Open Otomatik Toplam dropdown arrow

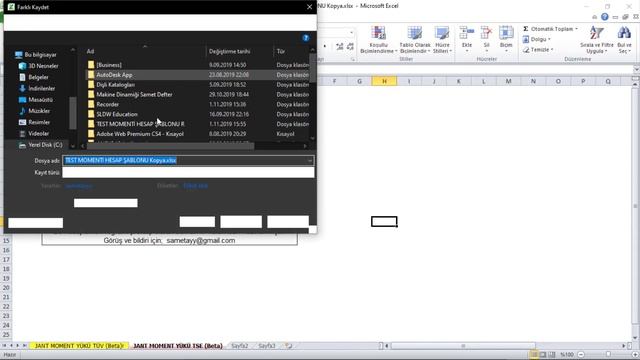pos(576,29)
